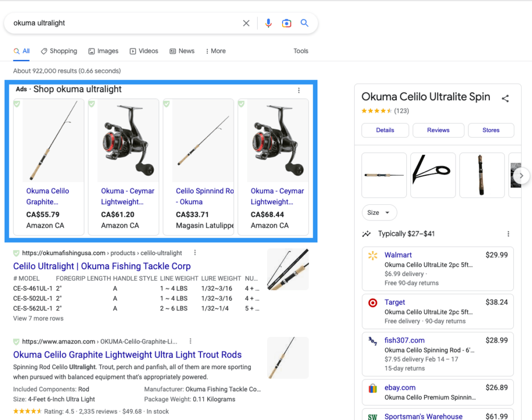Open the rod guide ring photo in panel
The width and height of the screenshot is (532, 420).
pyautogui.click(x=433, y=175)
